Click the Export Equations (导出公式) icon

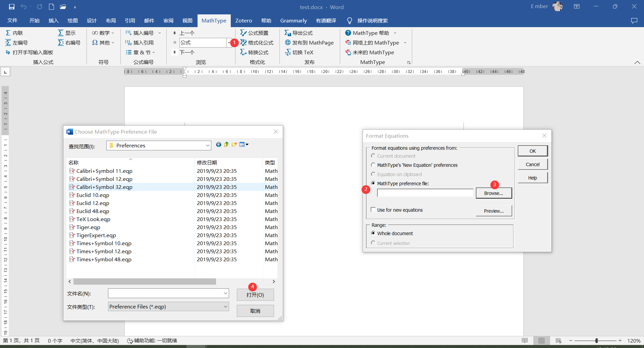[x=287, y=33]
